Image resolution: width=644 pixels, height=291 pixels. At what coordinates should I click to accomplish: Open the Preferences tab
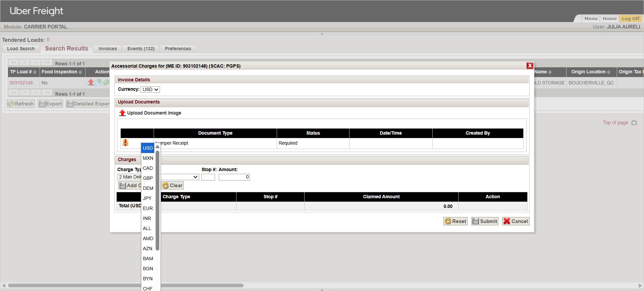[178, 49]
